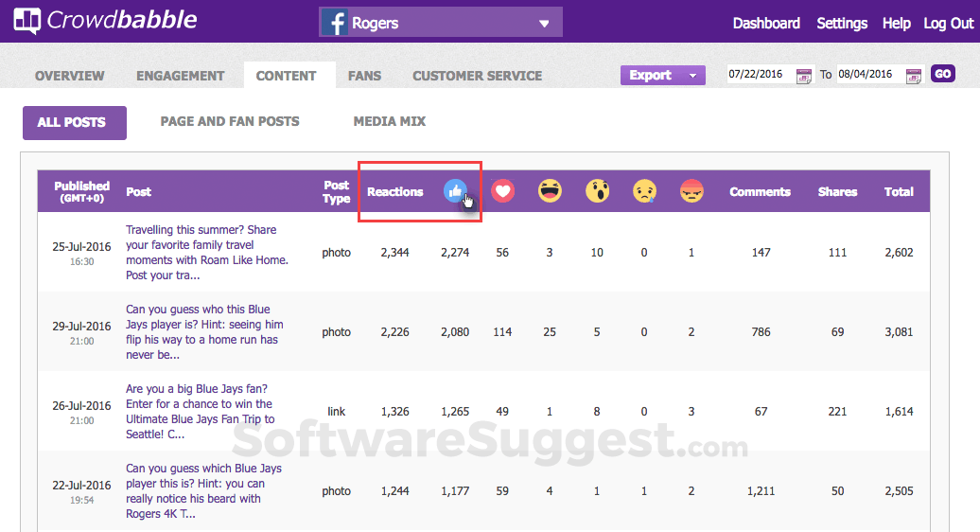
Task: Click the Crowdbabble logo
Action: click(105, 21)
